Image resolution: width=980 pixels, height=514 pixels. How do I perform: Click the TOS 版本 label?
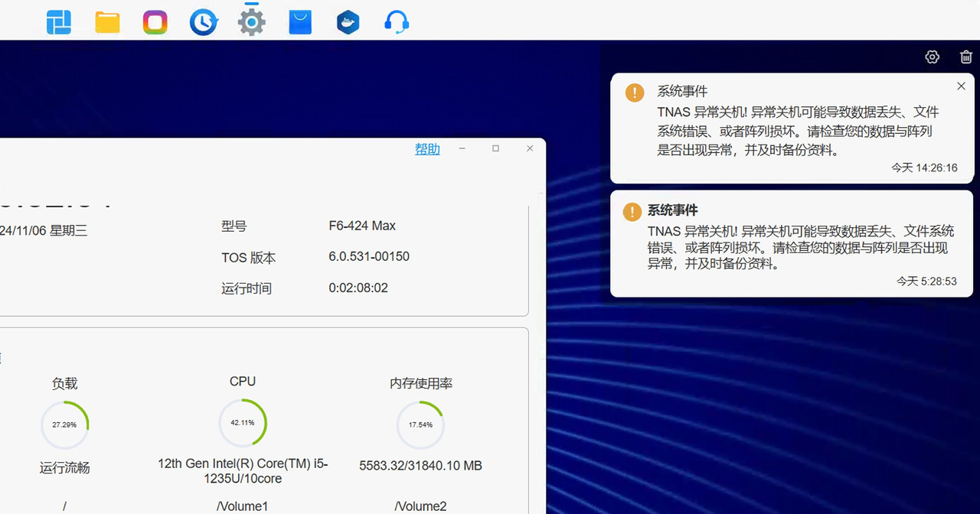point(249,258)
